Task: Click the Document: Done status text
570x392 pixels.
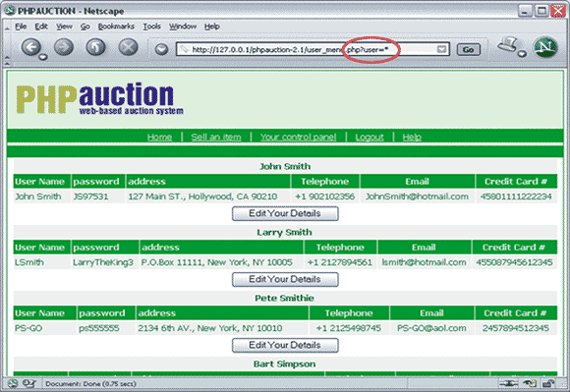Action: pos(90,383)
